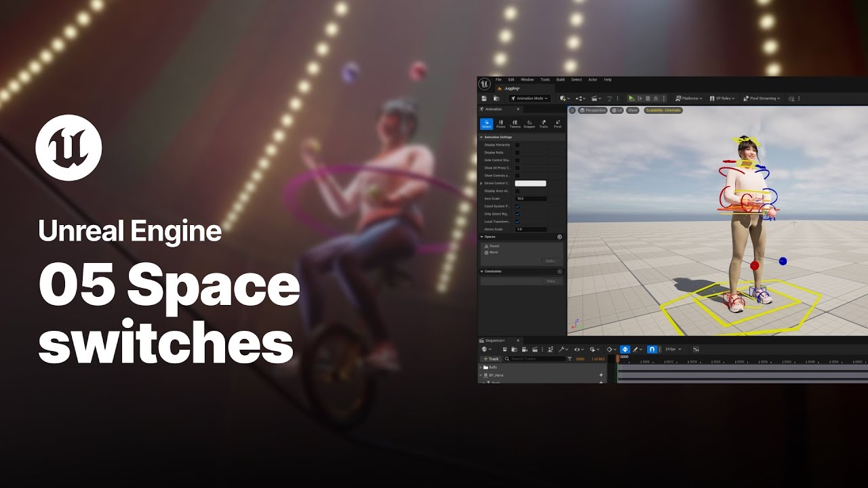
Task: Click the Show button in the viewport
Action: pyautogui.click(x=633, y=110)
